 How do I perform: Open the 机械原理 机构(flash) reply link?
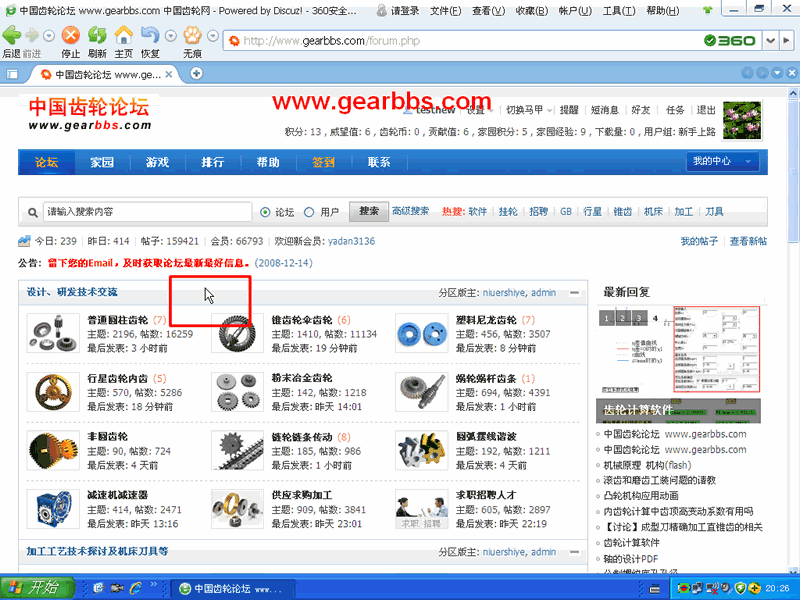pos(647,465)
